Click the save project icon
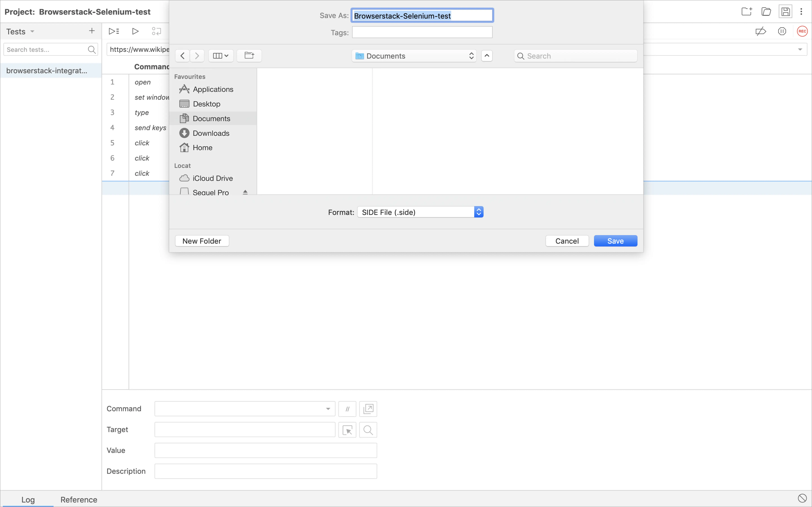Image resolution: width=812 pixels, height=507 pixels. [x=785, y=12]
